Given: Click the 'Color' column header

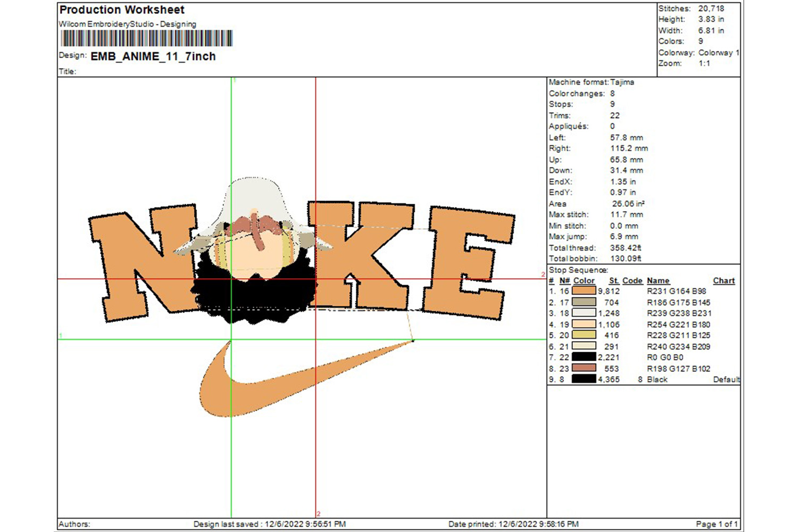Looking at the screenshot, I should tap(584, 280).
